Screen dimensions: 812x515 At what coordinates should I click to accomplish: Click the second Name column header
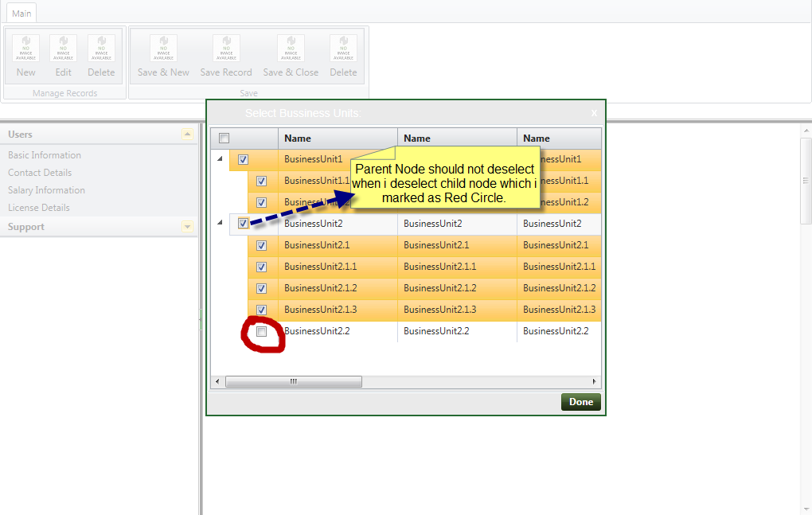coord(457,139)
